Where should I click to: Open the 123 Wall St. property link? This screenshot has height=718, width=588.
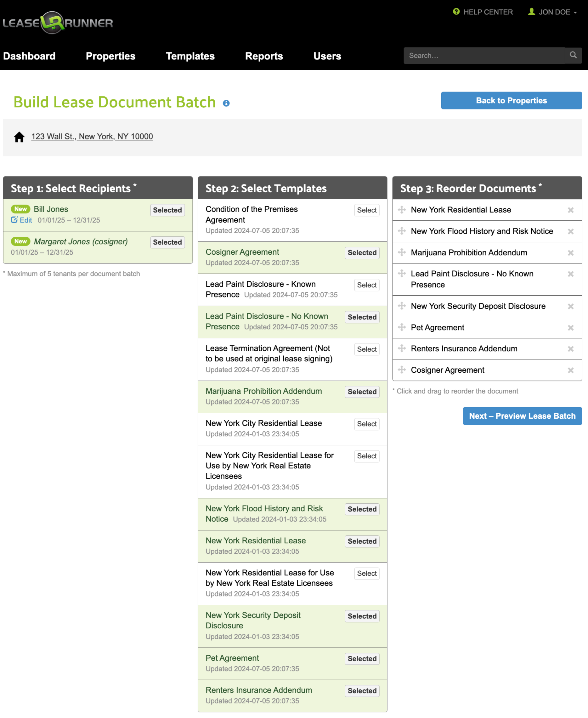coord(92,137)
